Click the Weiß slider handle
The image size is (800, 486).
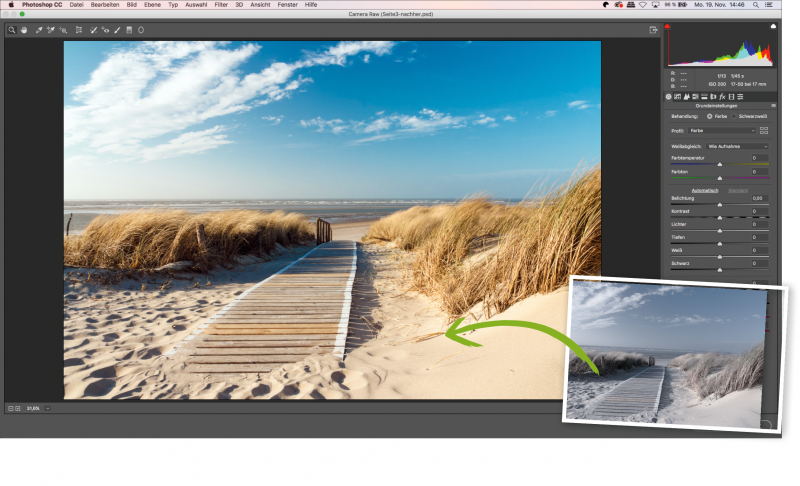[x=720, y=257]
